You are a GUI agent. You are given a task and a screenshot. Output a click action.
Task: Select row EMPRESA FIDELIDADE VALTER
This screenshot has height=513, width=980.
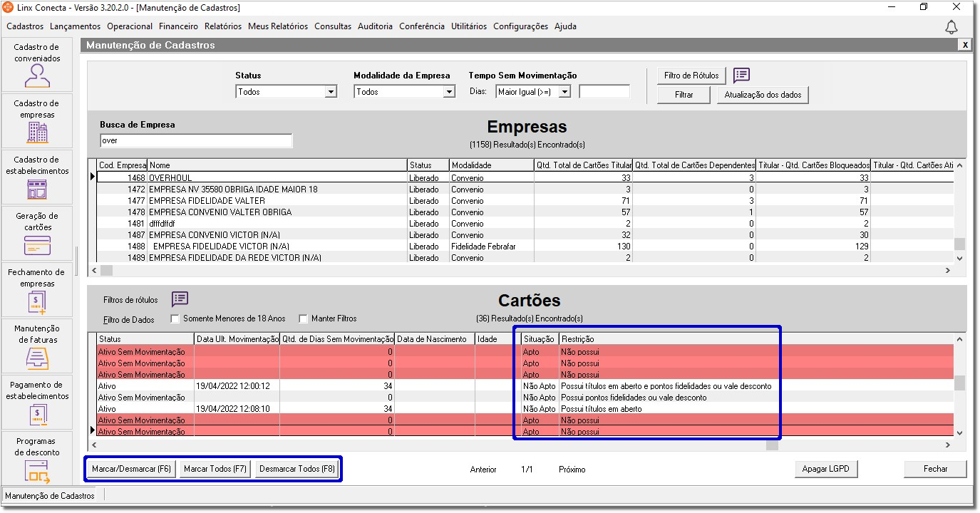coord(525,201)
